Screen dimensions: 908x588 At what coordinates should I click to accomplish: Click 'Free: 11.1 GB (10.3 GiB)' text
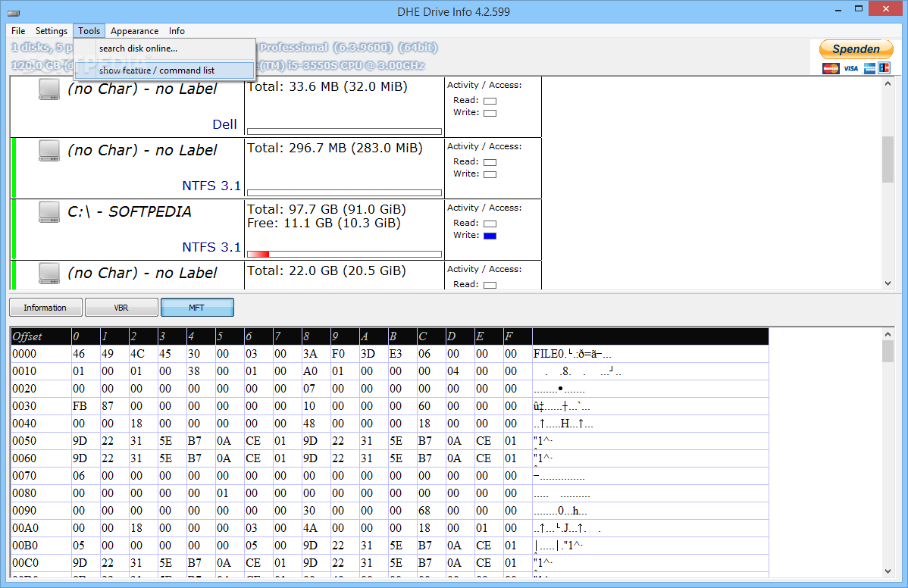[x=324, y=224]
